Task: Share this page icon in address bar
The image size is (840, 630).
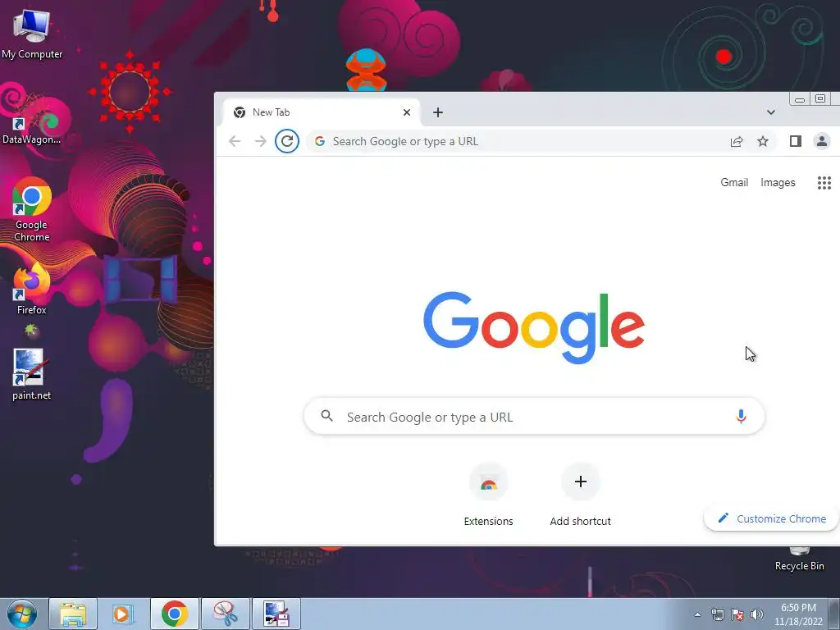Action: [x=737, y=141]
